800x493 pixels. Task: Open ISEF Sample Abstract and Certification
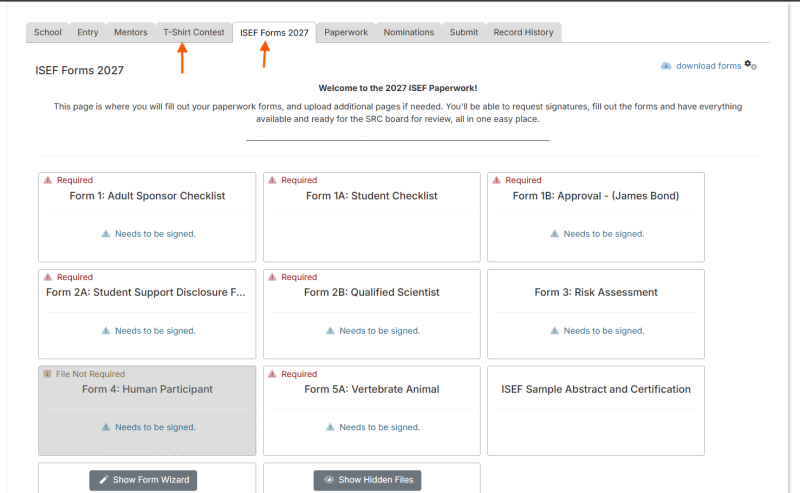click(x=596, y=410)
